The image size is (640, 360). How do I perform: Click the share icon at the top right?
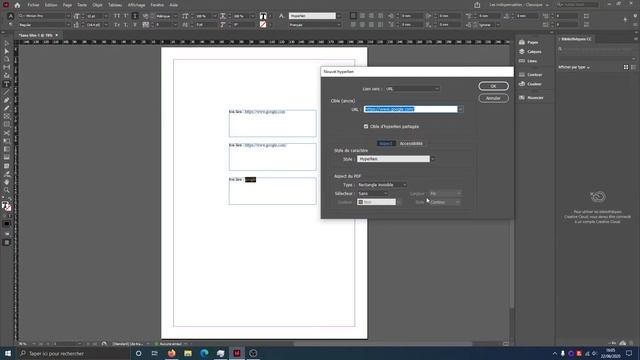(x=477, y=5)
